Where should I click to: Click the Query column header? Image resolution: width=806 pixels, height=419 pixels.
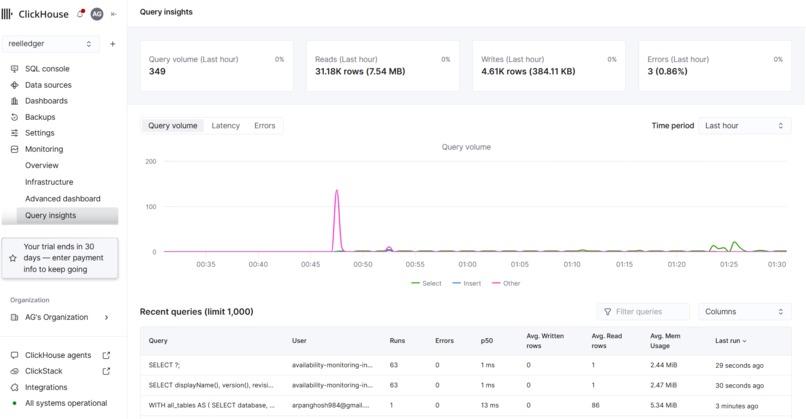(158, 341)
